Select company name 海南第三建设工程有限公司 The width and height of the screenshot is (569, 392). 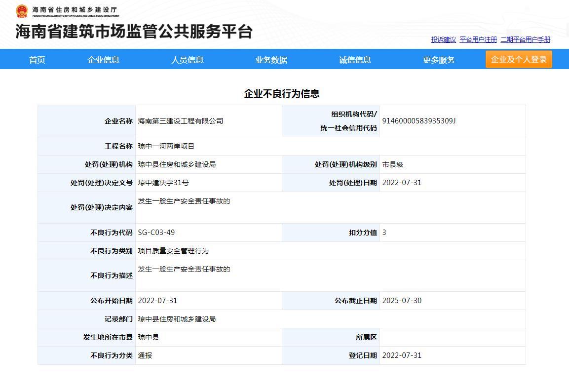[180, 121]
